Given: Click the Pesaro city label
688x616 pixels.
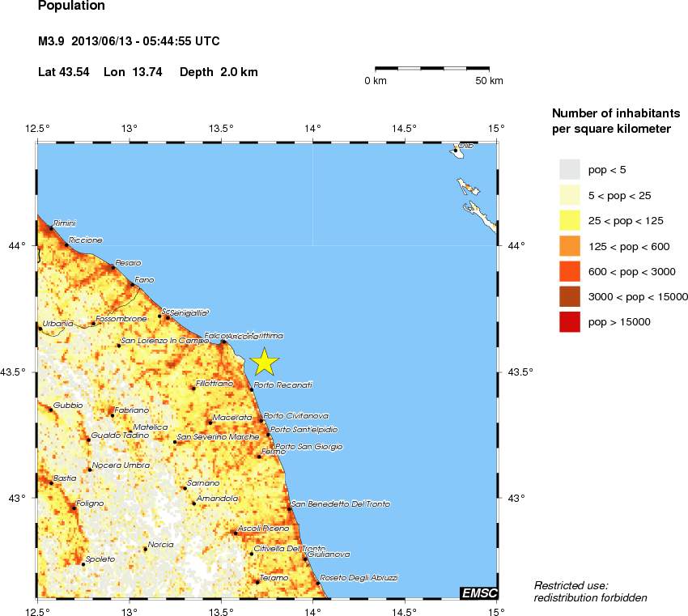Looking at the screenshot, I should tap(128, 263).
